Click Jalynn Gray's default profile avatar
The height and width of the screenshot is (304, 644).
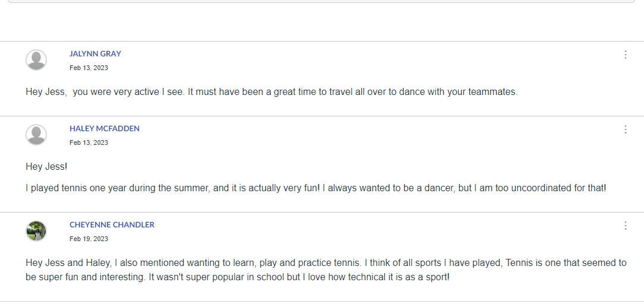pyautogui.click(x=36, y=60)
